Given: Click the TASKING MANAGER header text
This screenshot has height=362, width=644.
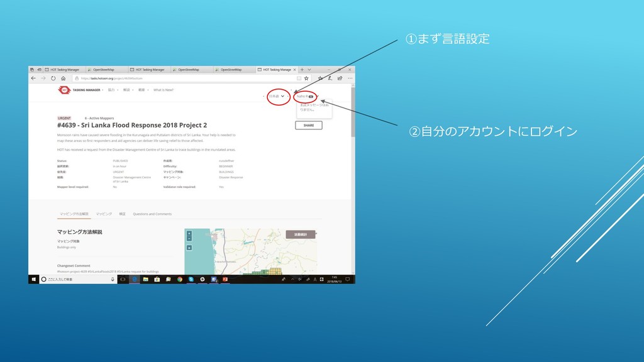Looking at the screenshot, I should (x=86, y=90).
